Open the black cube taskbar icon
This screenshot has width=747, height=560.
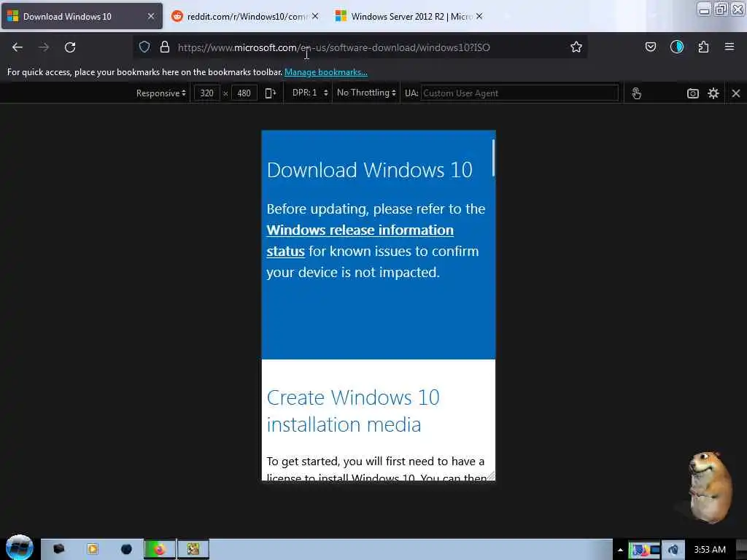[x=58, y=549]
